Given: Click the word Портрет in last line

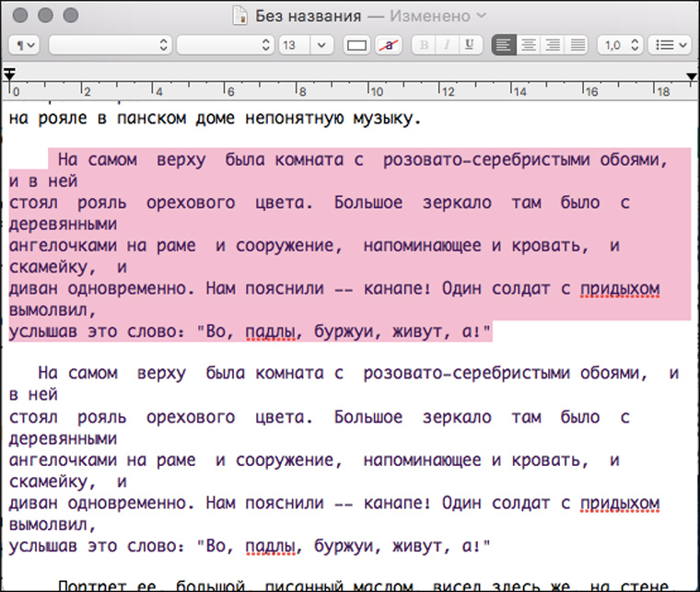Looking at the screenshot, I should (92, 586).
